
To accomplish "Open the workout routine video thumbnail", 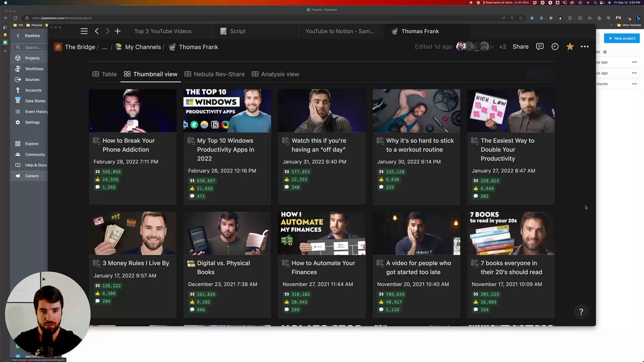I will [x=416, y=111].
